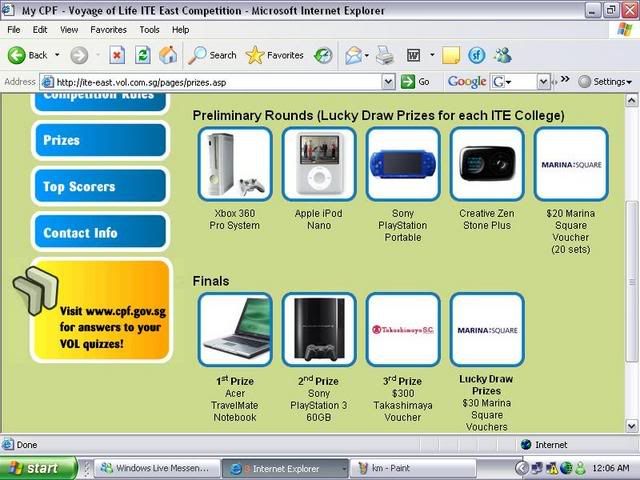Image resolution: width=640 pixels, height=480 pixels.
Task: Click the Sony PlayStation 3 image
Action: point(319,329)
